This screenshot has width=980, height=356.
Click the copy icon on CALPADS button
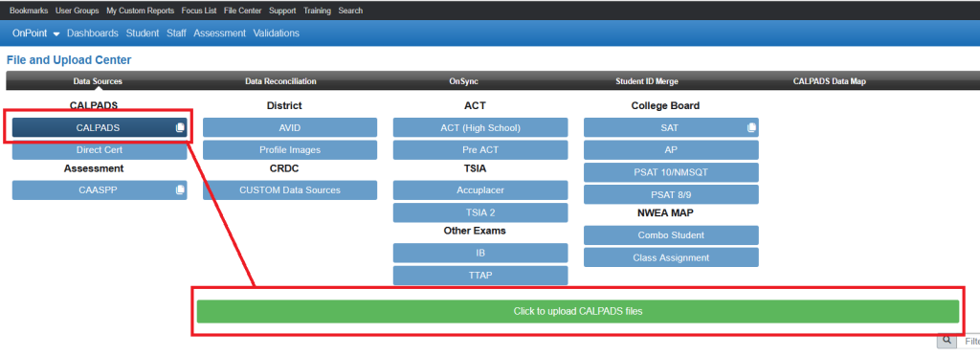[180, 127]
